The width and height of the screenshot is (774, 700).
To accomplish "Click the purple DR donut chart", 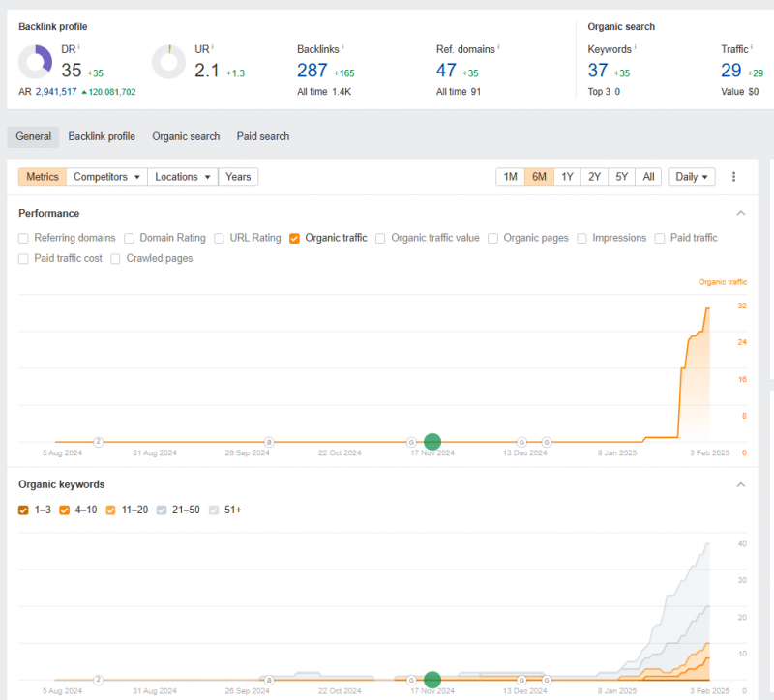I will tap(36, 63).
